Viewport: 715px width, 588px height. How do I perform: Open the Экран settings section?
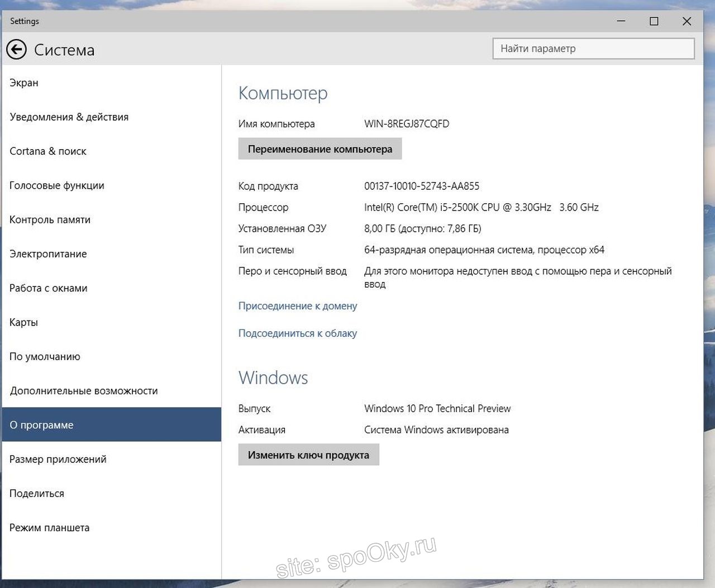click(112, 83)
